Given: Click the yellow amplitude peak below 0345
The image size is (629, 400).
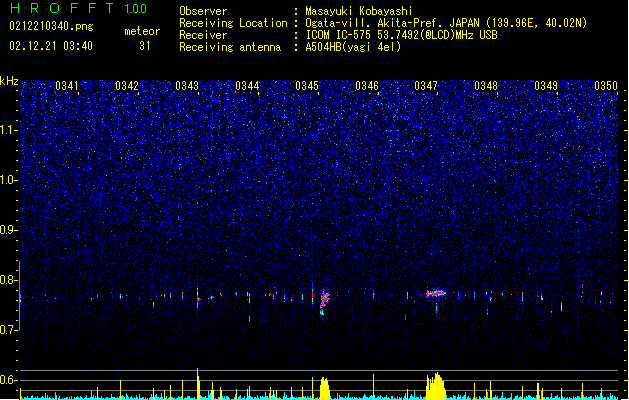Looking at the screenshot, I should coord(324,388).
